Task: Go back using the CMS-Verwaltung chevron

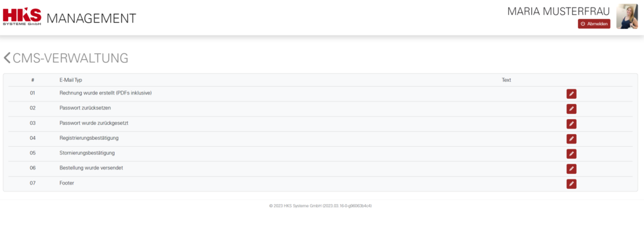Action: pyautogui.click(x=7, y=58)
